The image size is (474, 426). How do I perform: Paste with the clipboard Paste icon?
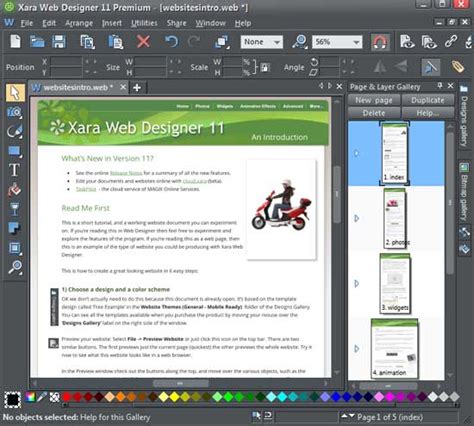pos(115,42)
